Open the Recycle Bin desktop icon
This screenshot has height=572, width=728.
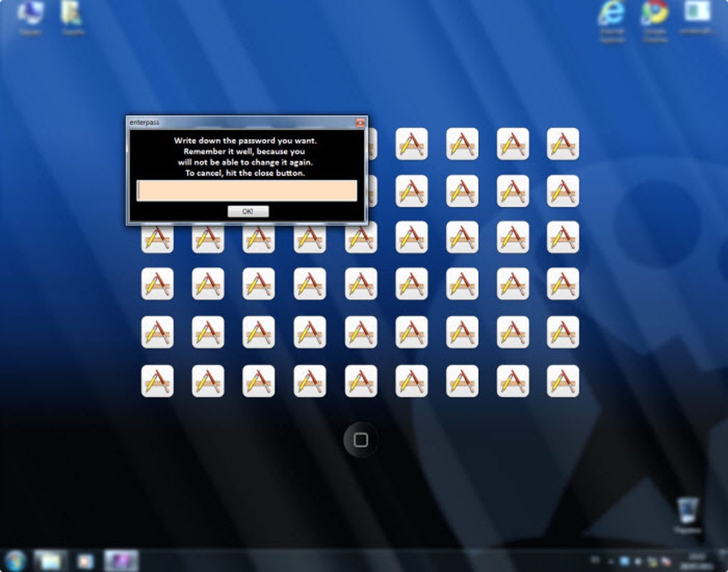(687, 516)
